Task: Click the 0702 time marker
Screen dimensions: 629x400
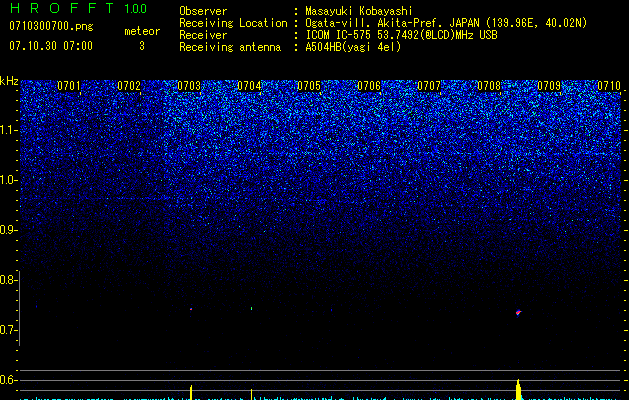Action: click(x=129, y=86)
